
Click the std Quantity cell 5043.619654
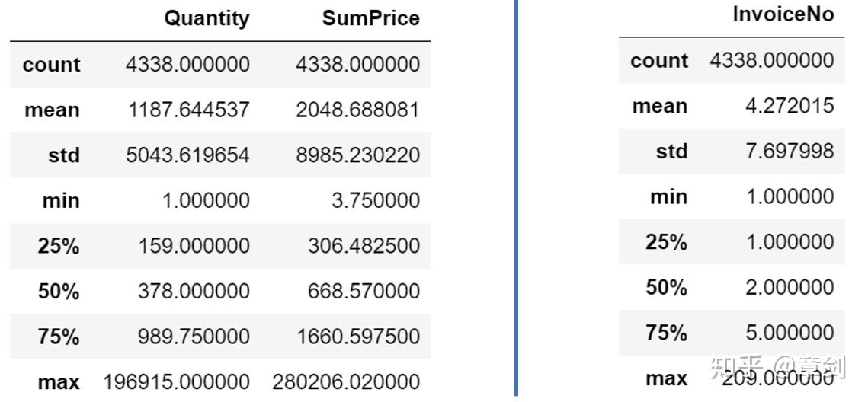click(x=187, y=155)
